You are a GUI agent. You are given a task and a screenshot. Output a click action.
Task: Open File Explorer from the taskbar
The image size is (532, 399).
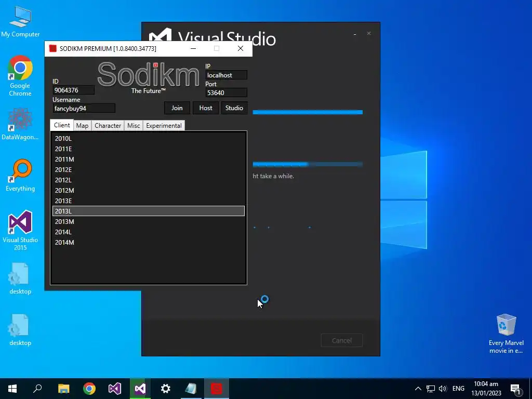pyautogui.click(x=63, y=389)
